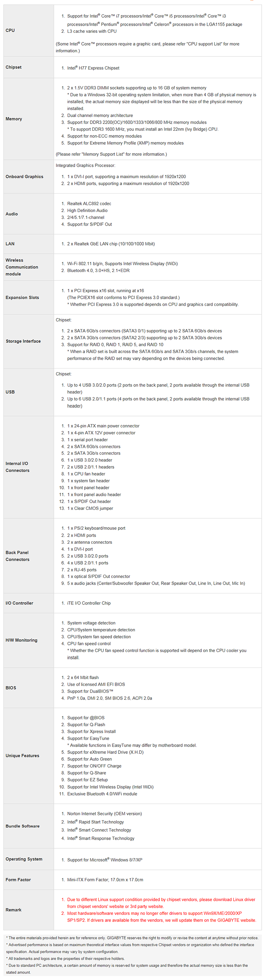Screen dimensions: 265x980
Task: Click the Chipset row header
Action: click(x=14, y=67)
